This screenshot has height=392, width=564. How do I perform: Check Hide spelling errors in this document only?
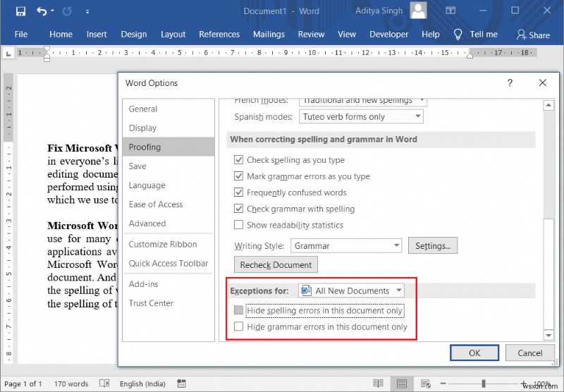click(238, 310)
